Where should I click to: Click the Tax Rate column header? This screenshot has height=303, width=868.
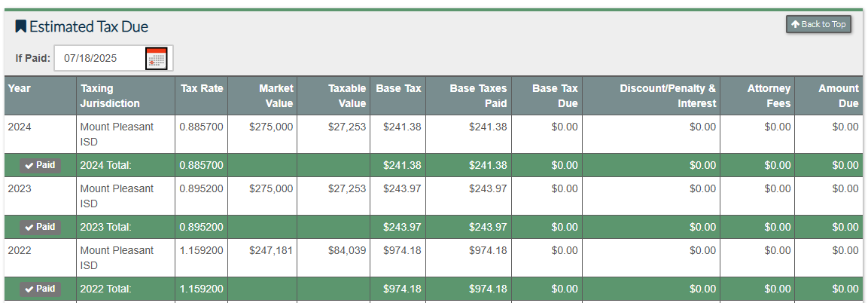[202, 88]
